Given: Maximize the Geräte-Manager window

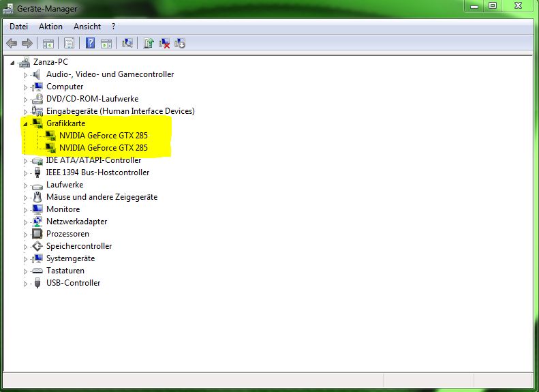Looking at the screenshot, I should point(493,6).
